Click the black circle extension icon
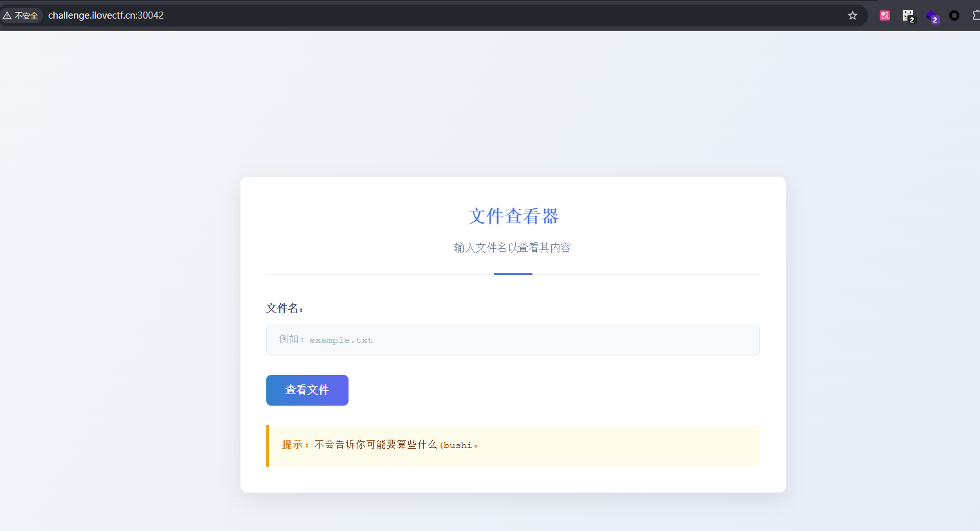 coord(954,15)
